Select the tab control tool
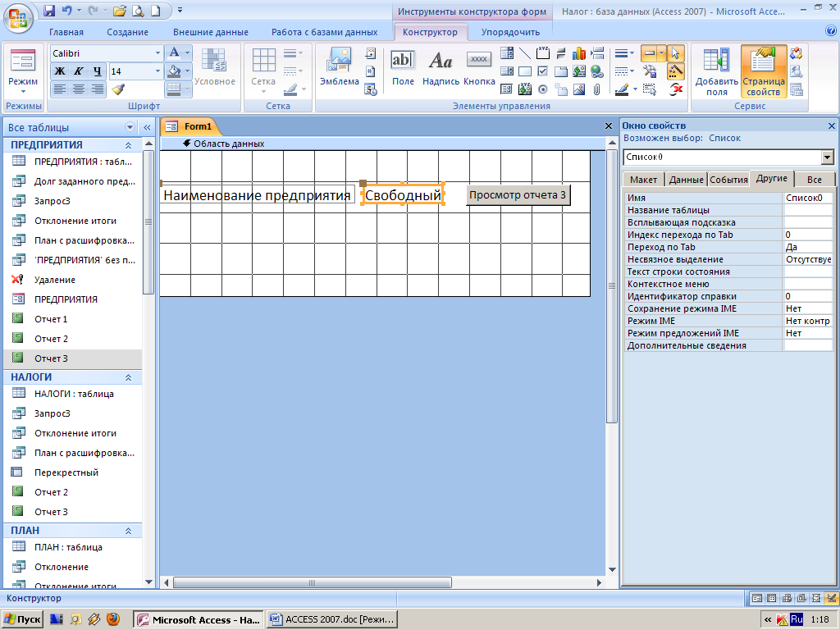This screenshot has width=840, height=630. pos(561,71)
